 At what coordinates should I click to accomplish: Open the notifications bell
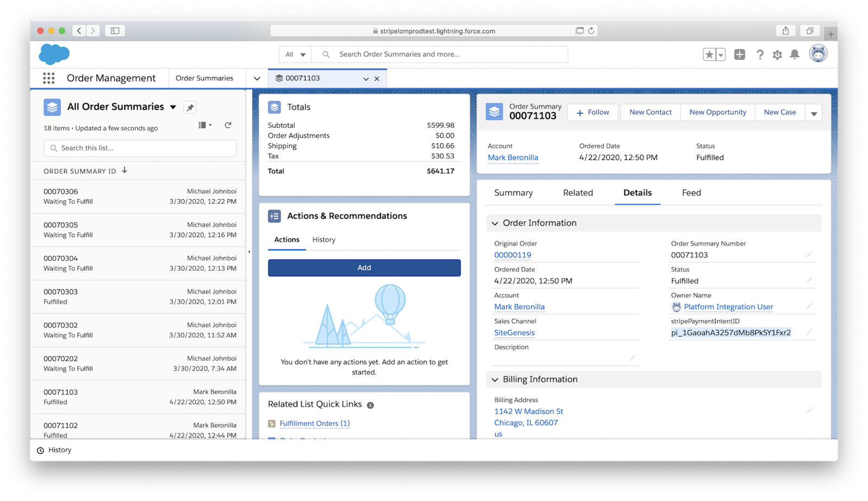(x=794, y=54)
